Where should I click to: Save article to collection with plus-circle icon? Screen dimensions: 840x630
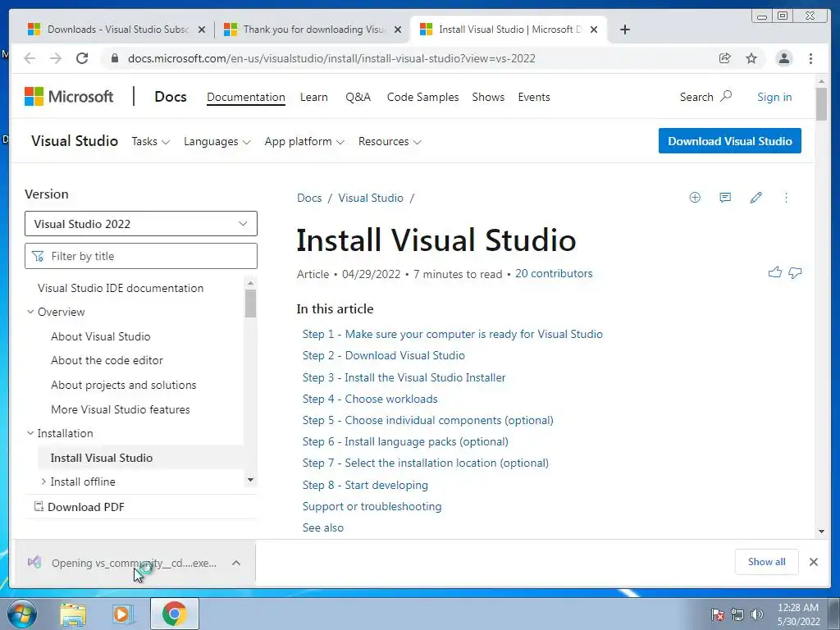pos(695,198)
